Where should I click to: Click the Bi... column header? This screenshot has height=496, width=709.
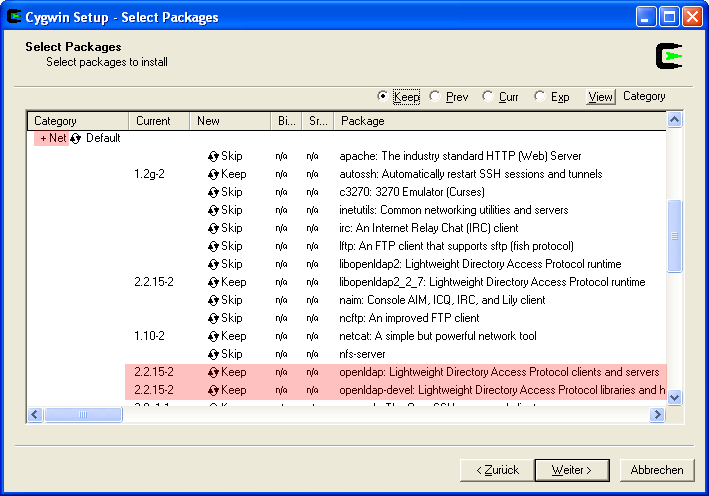tap(286, 121)
